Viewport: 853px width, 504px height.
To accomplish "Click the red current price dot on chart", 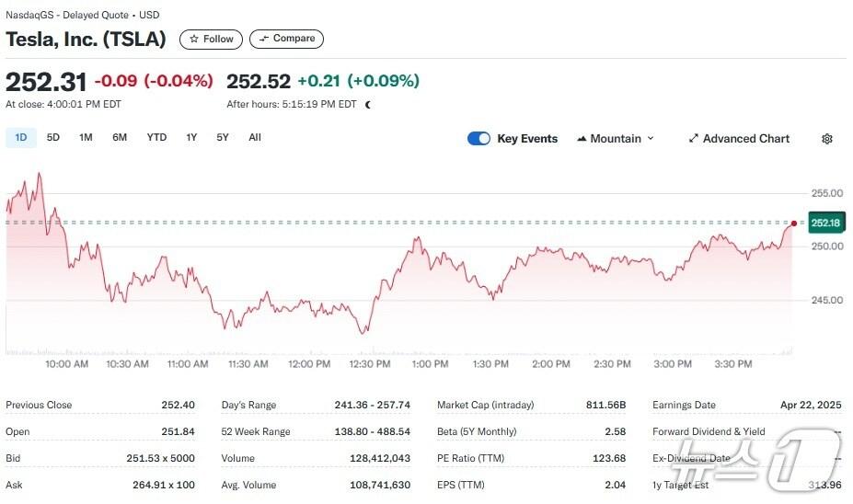I will click(793, 223).
